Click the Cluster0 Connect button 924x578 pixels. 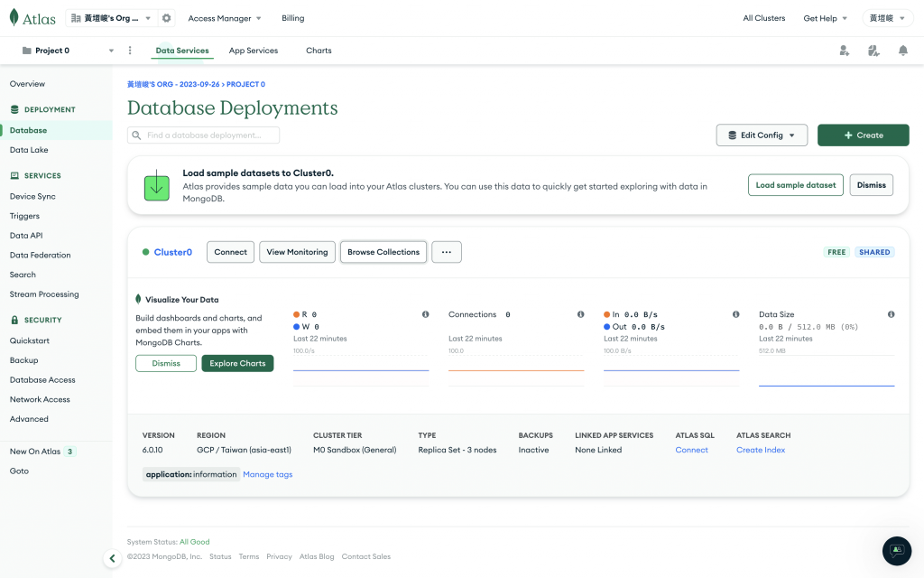(230, 252)
